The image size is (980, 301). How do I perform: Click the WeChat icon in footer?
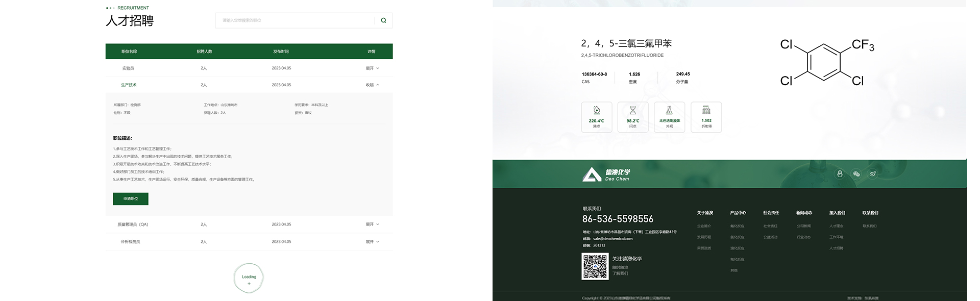click(x=856, y=174)
